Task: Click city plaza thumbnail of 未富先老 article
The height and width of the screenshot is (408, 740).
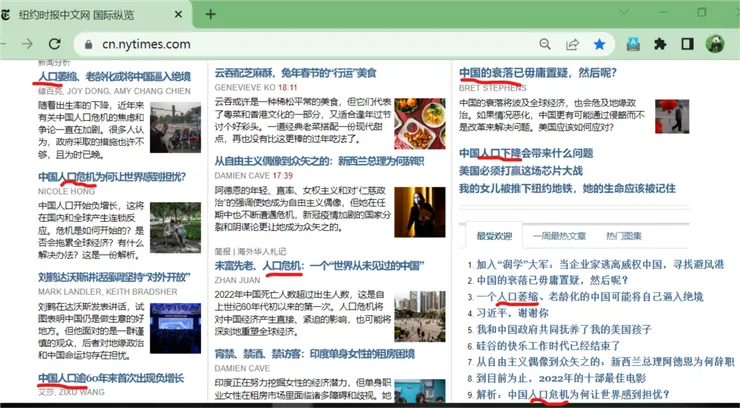Action: click(420, 316)
